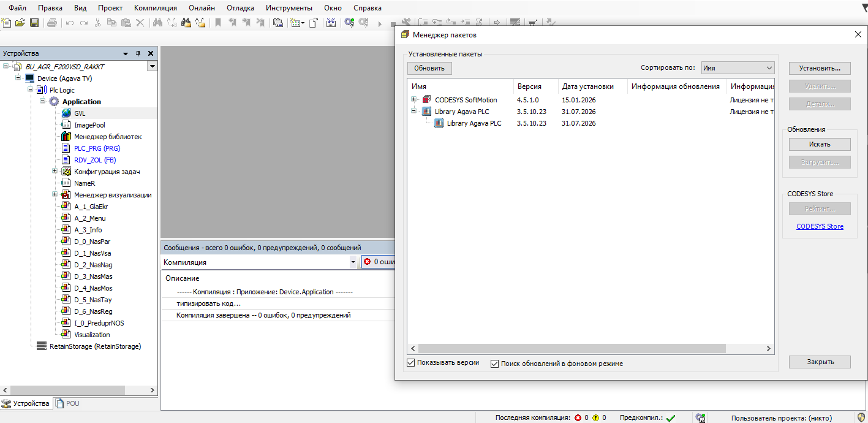Open the Компиляция message category dropdown

coord(353,262)
